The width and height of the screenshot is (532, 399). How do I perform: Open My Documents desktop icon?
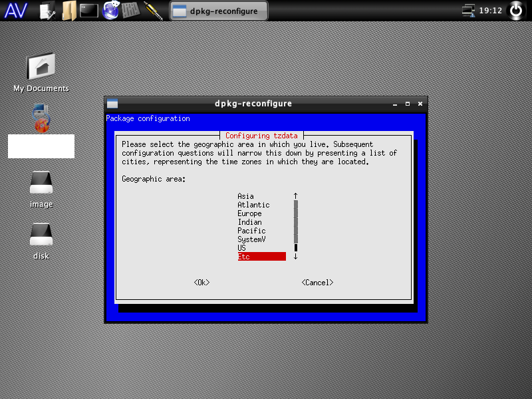pyautogui.click(x=41, y=72)
